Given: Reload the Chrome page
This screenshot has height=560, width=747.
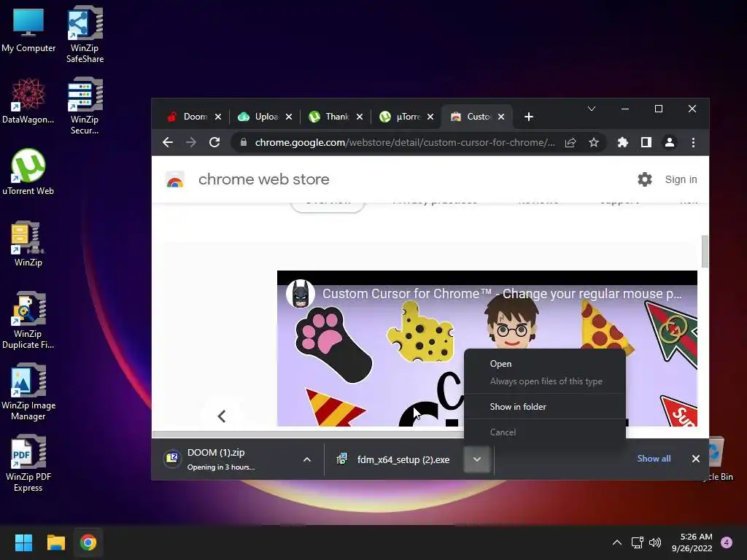Looking at the screenshot, I should pos(214,142).
